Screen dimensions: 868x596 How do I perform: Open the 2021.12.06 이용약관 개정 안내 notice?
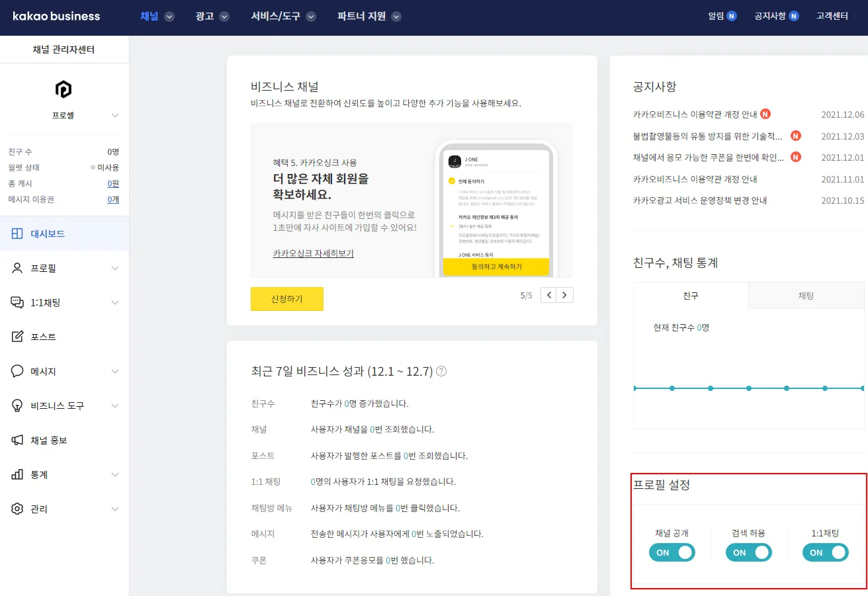point(695,114)
